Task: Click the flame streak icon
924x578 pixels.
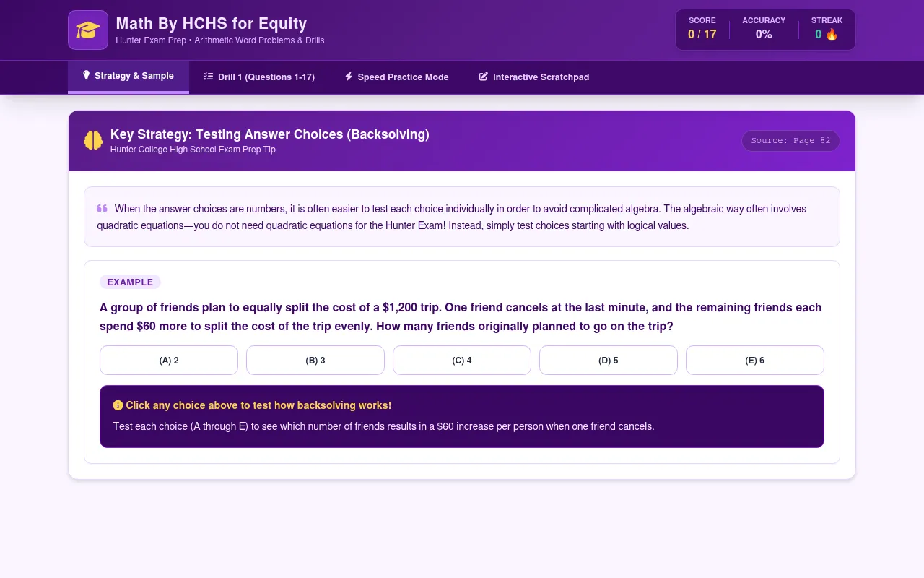Action: [832, 35]
